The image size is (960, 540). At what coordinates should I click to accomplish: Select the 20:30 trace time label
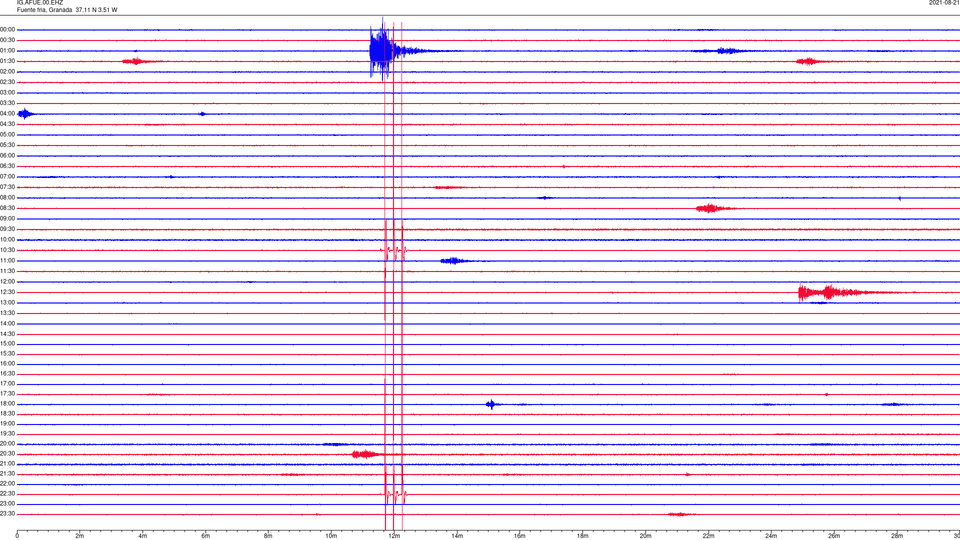[x=8, y=454]
